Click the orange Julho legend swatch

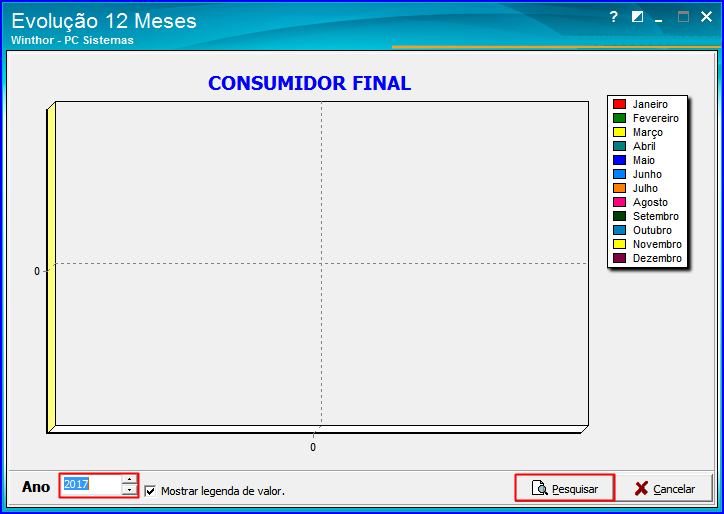pyautogui.click(x=619, y=188)
